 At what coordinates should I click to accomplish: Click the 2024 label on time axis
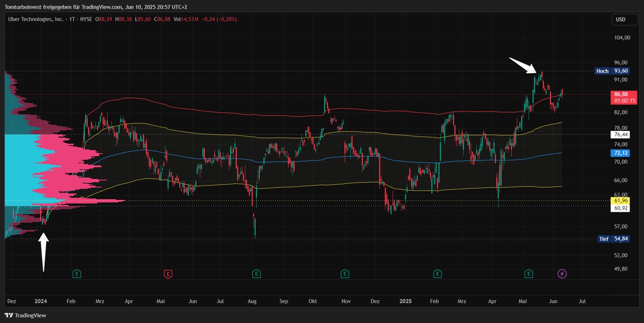tap(41, 301)
